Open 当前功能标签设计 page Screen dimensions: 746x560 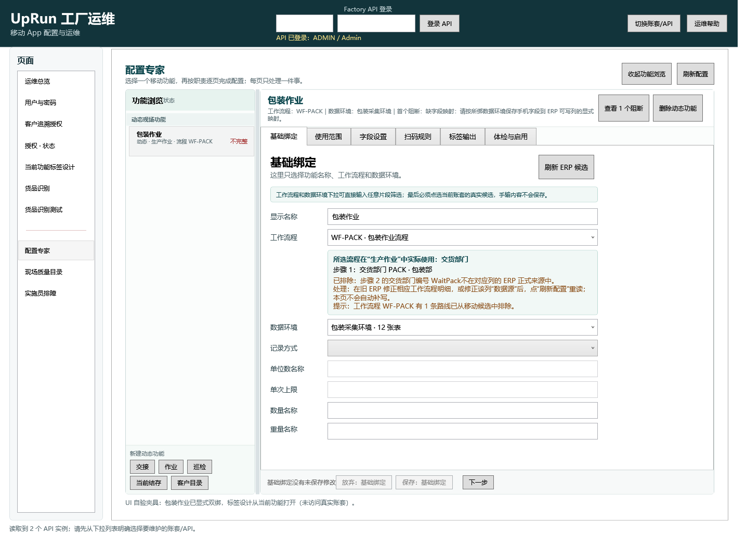tap(56, 167)
